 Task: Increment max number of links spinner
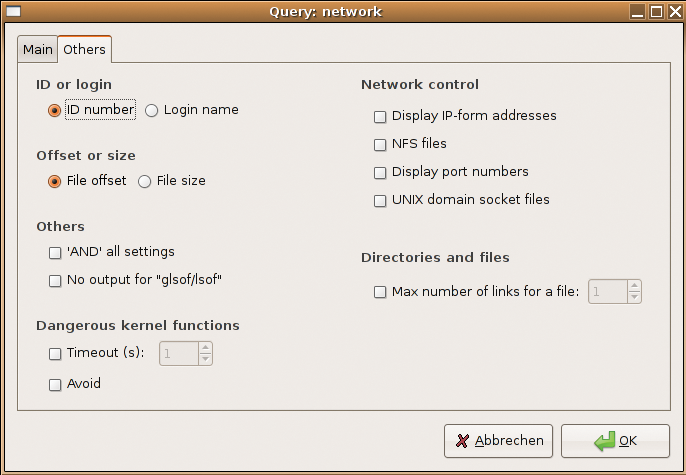(x=634, y=286)
